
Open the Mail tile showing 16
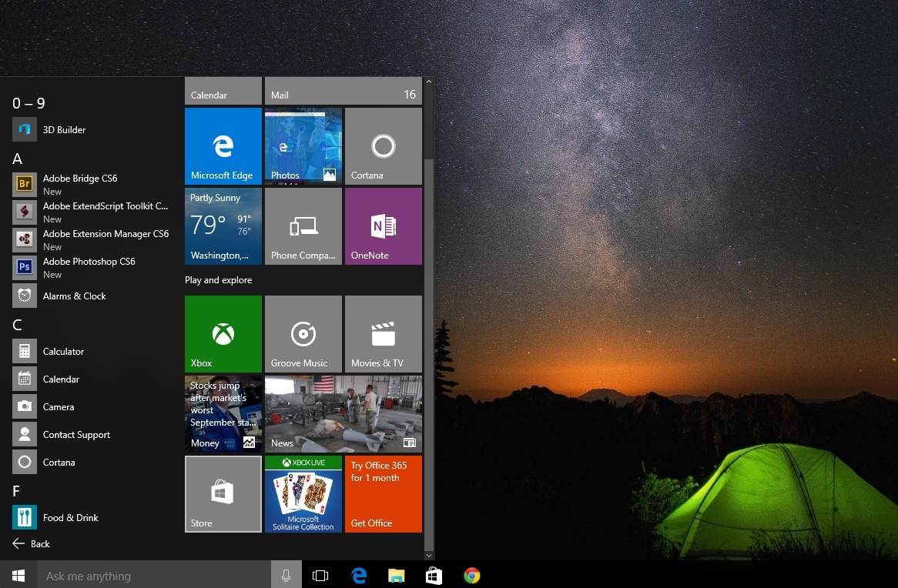pos(343,91)
